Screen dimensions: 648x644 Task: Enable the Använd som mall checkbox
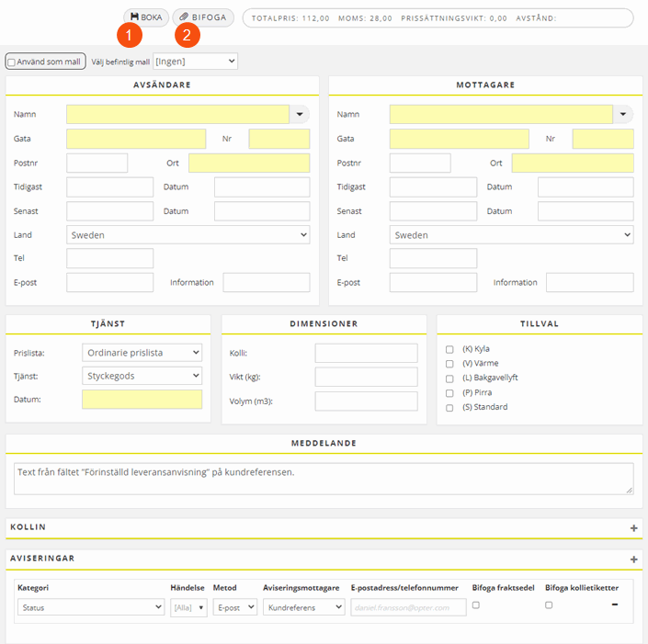[11, 62]
